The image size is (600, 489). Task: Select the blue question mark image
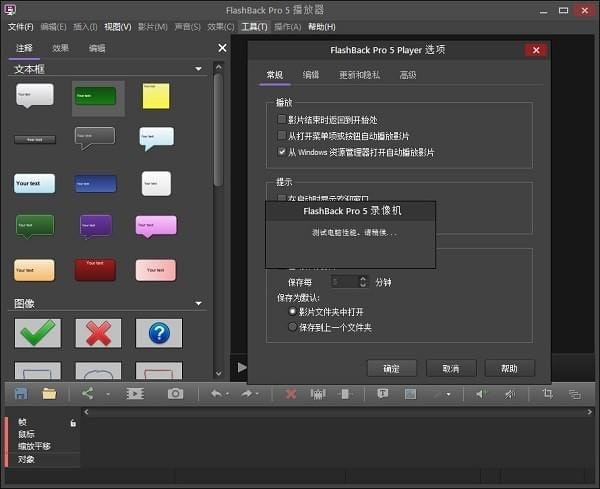click(x=158, y=333)
